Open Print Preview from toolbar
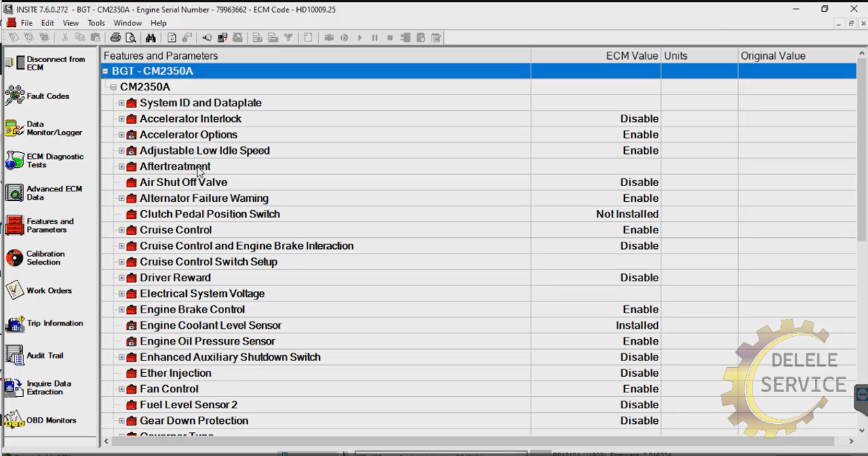This screenshot has height=456, width=868. pos(130,37)
